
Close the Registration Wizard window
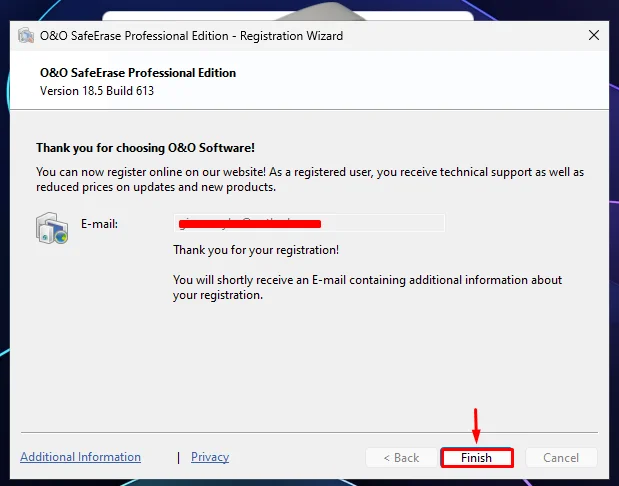click(594, 36)
